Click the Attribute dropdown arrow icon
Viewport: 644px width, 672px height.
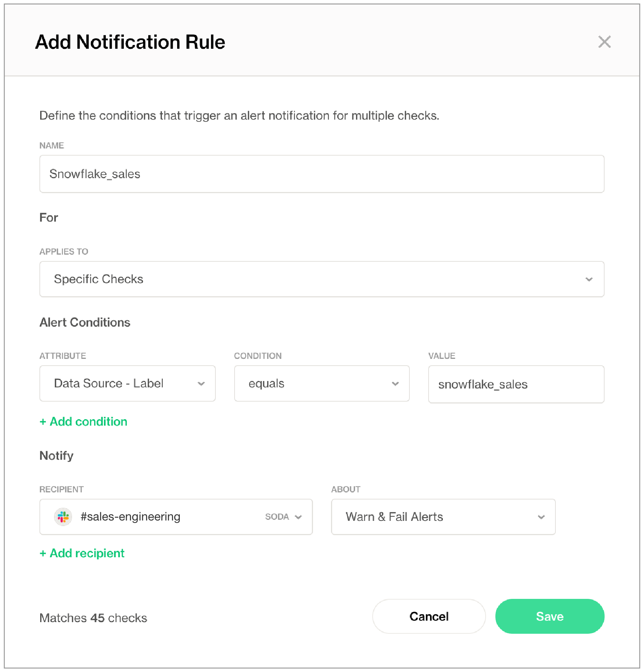point(201,384)
